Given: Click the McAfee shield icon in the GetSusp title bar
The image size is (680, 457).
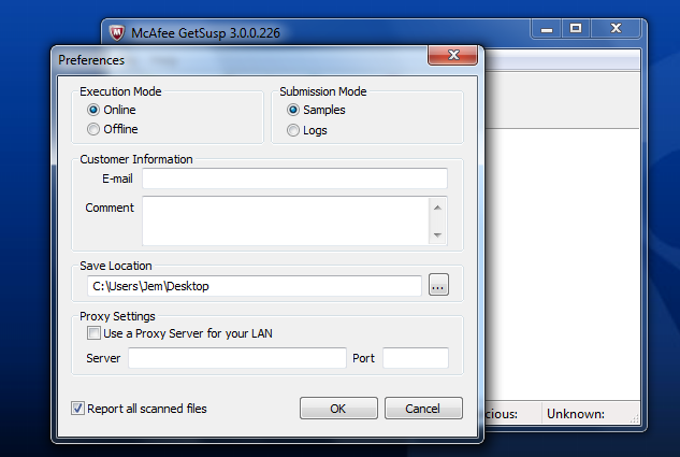Looking at the screenshot, I should (x=117, y=33).
